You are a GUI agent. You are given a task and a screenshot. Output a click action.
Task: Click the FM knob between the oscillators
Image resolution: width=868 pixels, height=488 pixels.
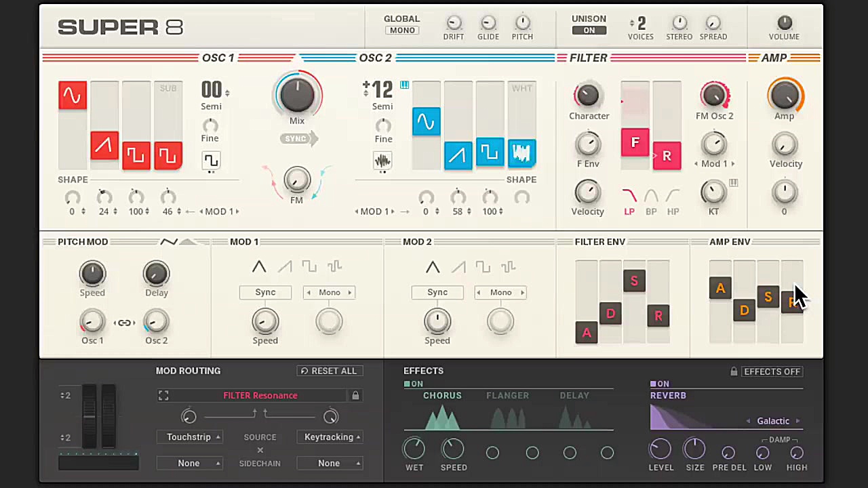point(296,180)
